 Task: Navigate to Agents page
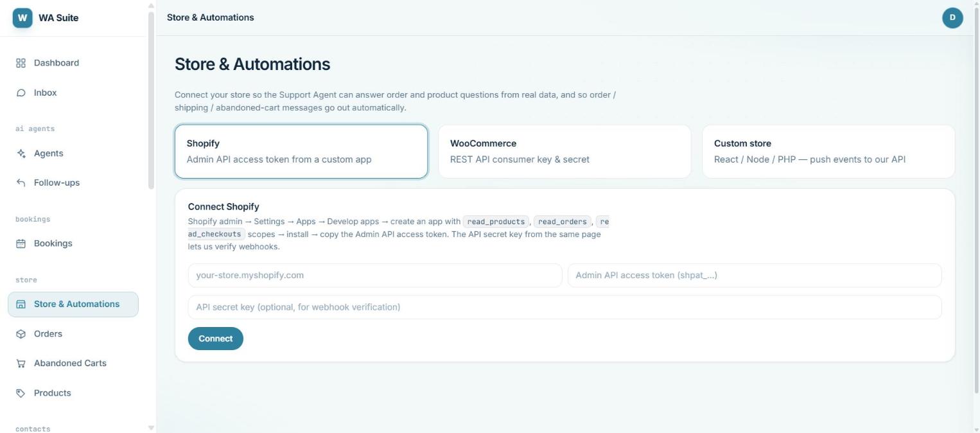(x=73, y=153)
